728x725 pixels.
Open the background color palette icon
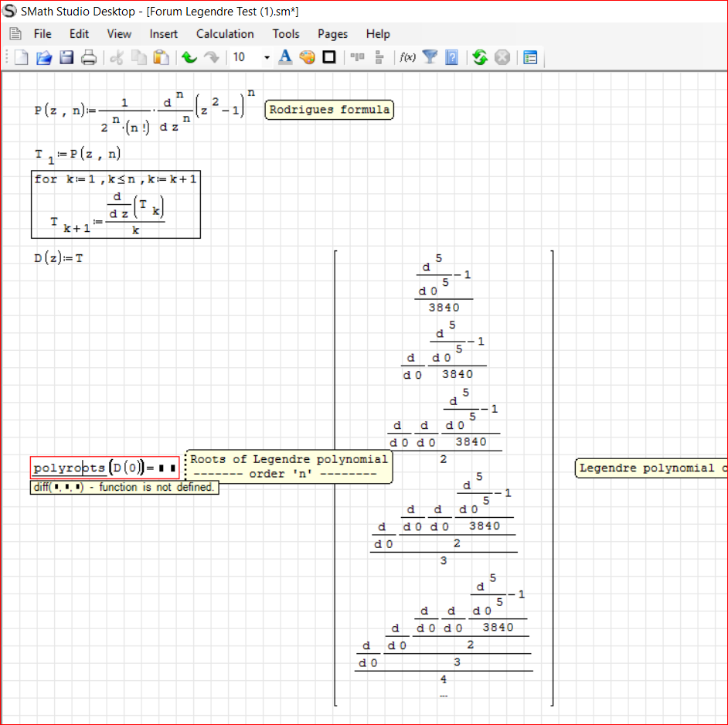click(x=307, y=57)
